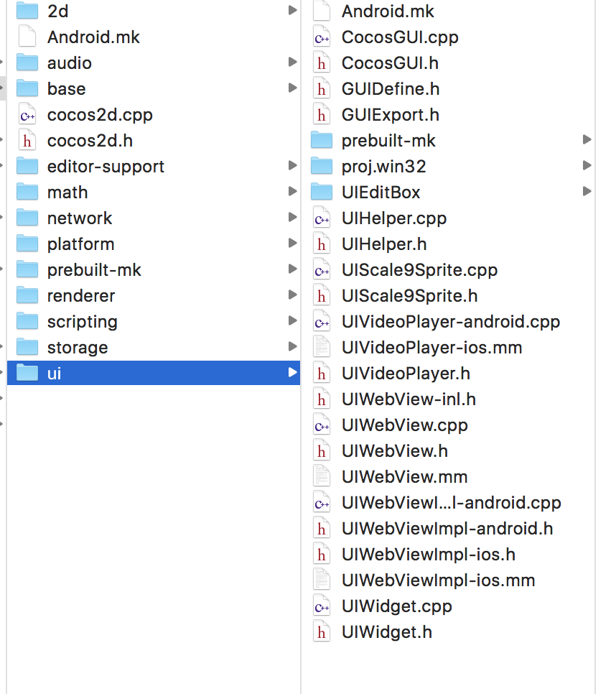616x694 pixels.
Task: Select the UIWebViewImpl-ios.h file name
Action: (x=429, y=555)
